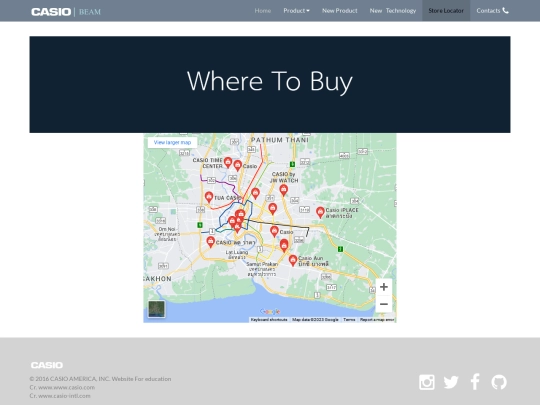The height and width of the screenshot is (405, 540).
Task: Click Map data ©2023 Google text
Action: click(315, 320)
